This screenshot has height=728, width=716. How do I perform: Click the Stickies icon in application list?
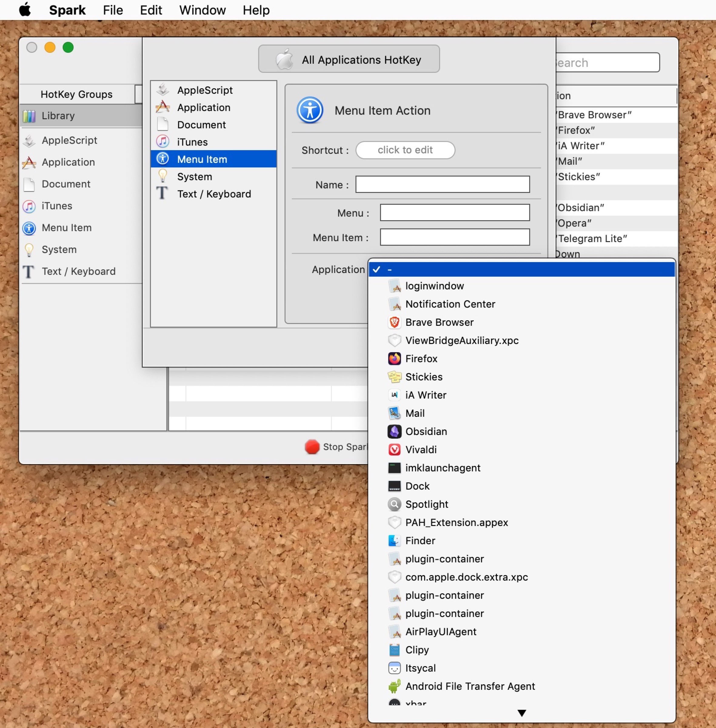point(394,377)
